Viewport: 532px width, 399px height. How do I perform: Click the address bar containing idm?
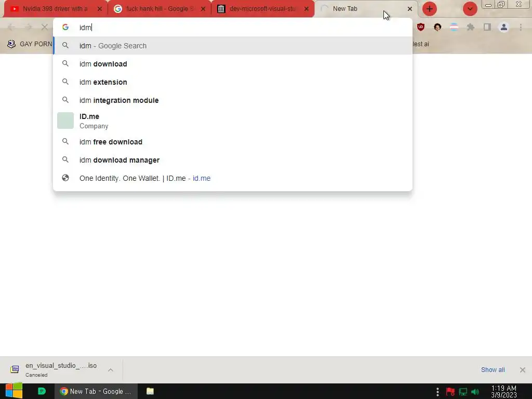(233, 28)
